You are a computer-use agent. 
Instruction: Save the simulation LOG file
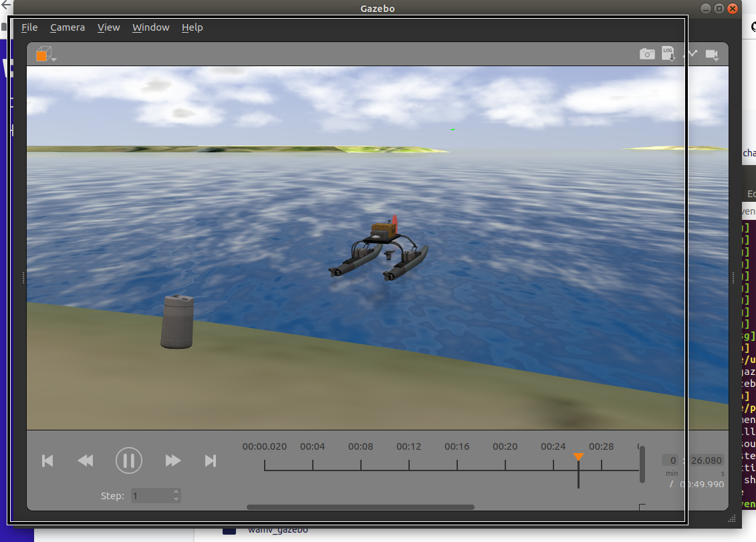[x=668, y=54]
